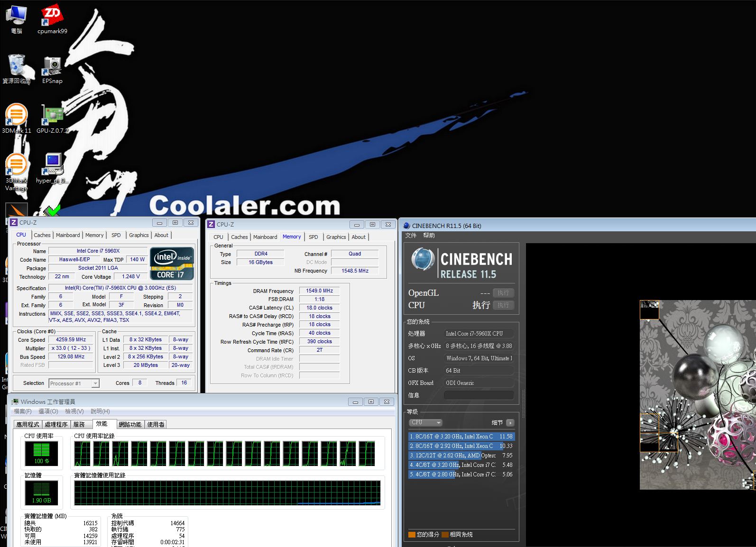Switch to Caches tab in first CPU-Z
The image size is (756, 547).
[42, 235]
